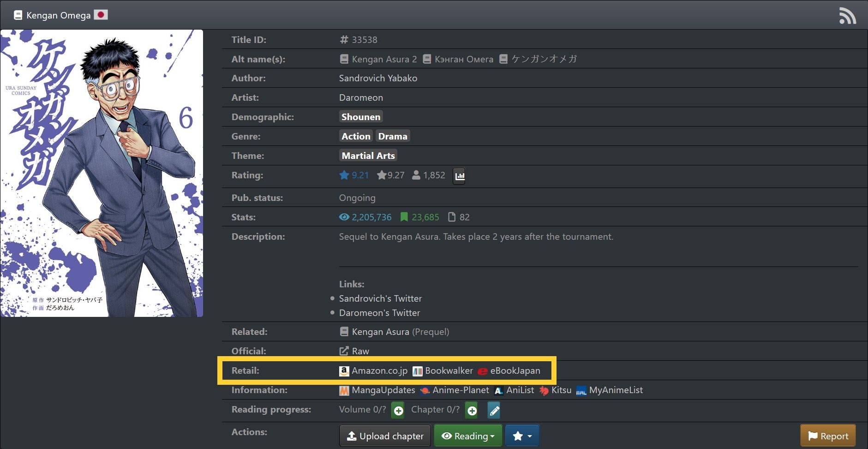Screen dimensions: 868x449
Task: Increment volume with its green plus icon
Action: click(398, 410)
